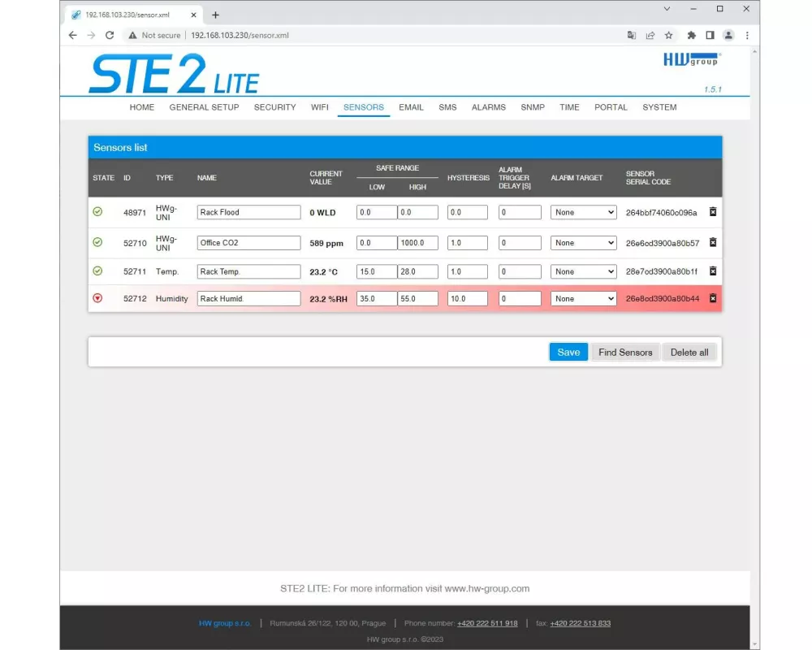Open the browser extensions puzzle icon

pyautogui.click(x=691, y=35)
